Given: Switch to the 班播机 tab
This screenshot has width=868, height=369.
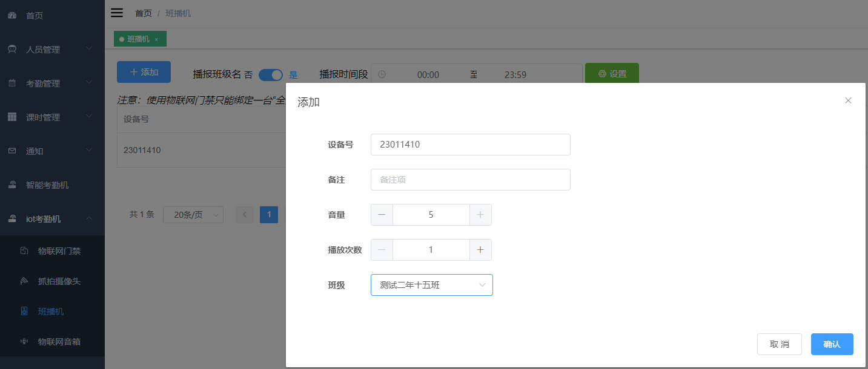Looking at the screenshot, I should point(138,38).
